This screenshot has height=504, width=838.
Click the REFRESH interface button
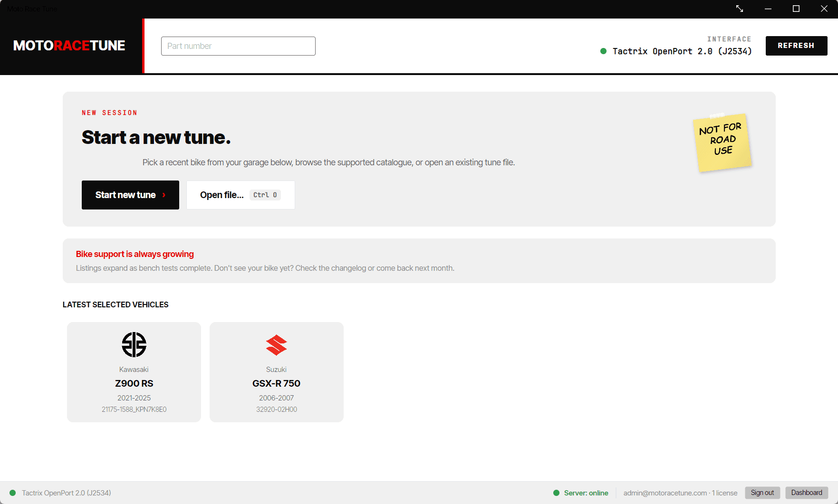[796, 46]
